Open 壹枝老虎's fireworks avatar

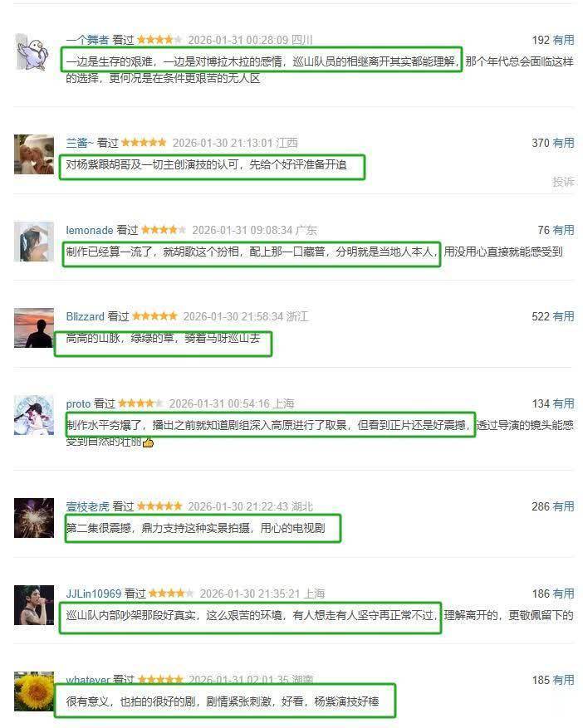tap(34, 518)
